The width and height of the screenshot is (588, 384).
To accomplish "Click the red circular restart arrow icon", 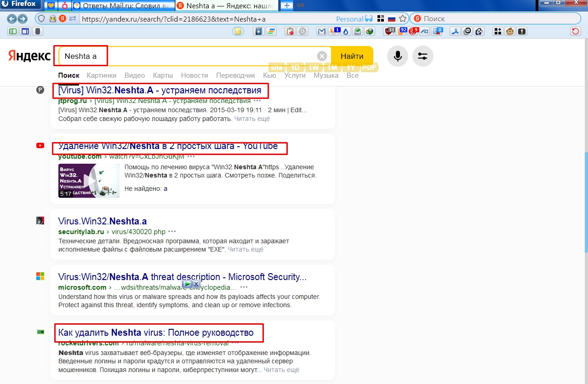I will (575, 31).
